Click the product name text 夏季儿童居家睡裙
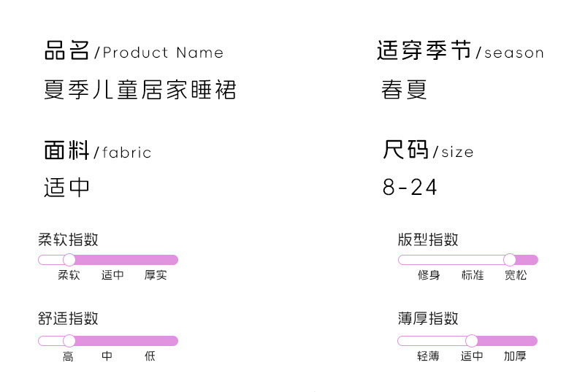 click(x=140, y=91)
